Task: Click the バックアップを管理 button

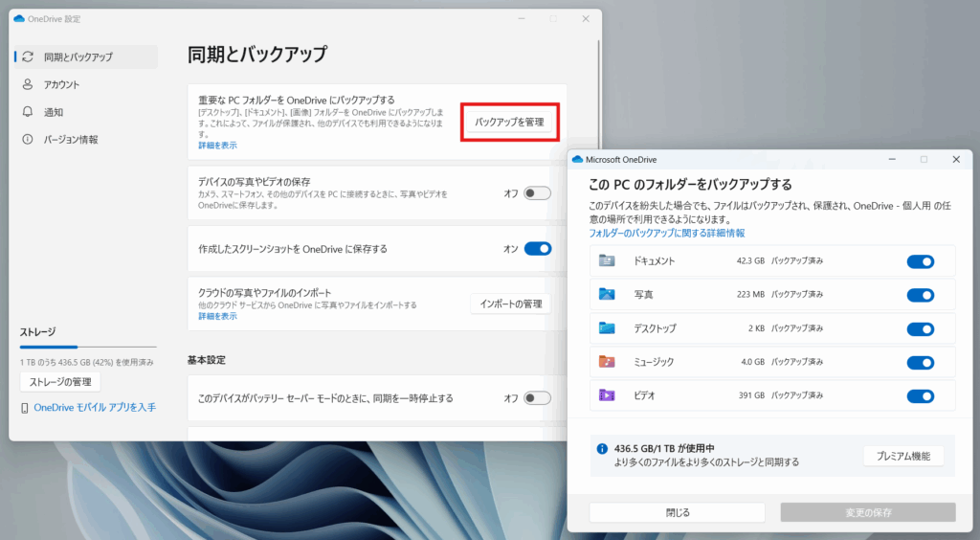Action: tap(509, 122)
